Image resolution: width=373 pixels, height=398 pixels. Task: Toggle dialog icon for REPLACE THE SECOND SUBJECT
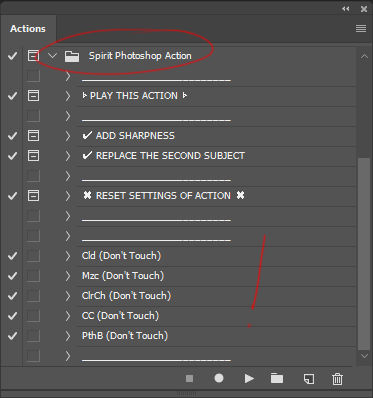pyautogui.click(x=33, y=156)
